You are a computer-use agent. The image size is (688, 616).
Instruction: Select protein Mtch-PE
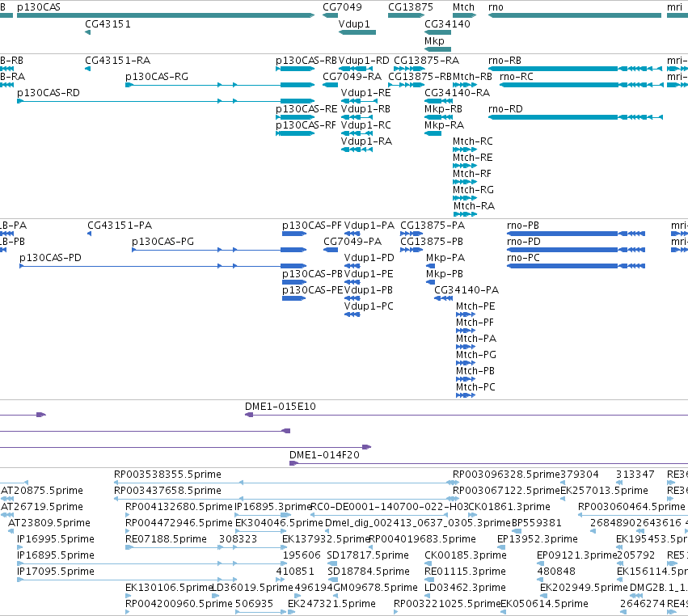point(475,306)
